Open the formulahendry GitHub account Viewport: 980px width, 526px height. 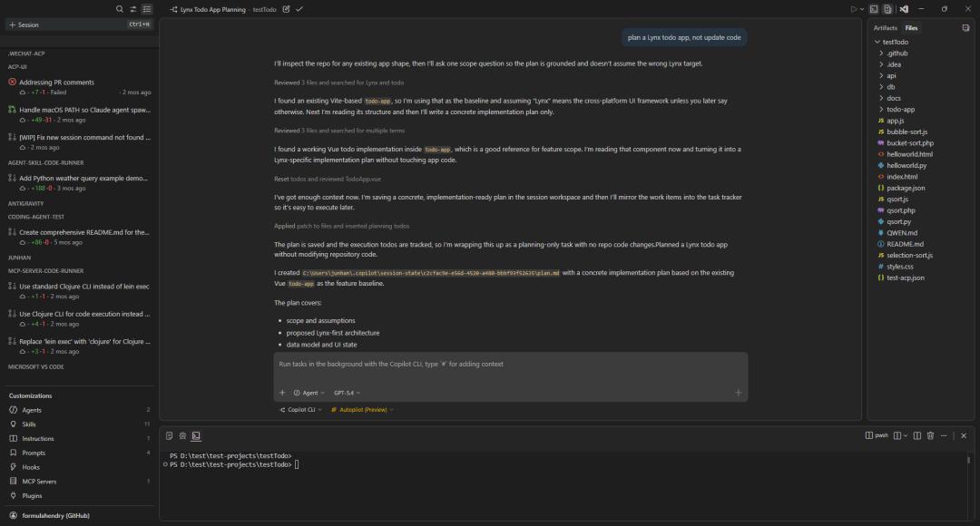(49, 515)
